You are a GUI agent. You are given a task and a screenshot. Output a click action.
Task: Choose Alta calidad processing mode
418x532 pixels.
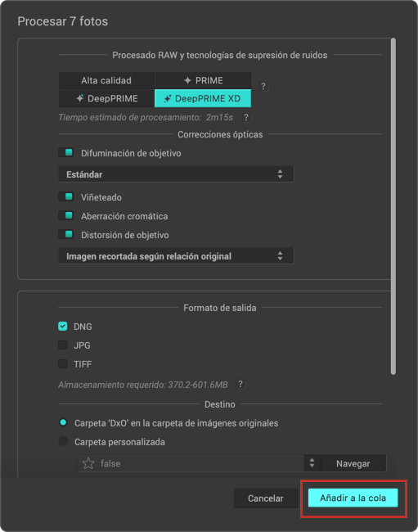pos(106,80)
